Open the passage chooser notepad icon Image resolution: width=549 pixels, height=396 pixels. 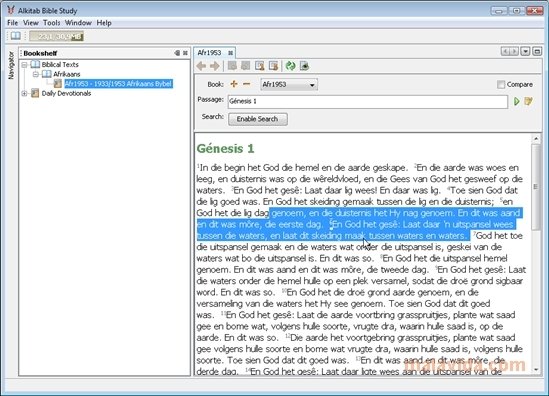pyautogui.click(x=528, y=101)
